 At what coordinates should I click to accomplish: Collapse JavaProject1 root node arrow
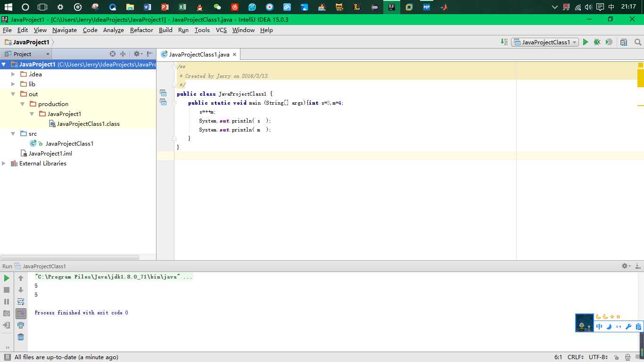tap(4, 65)
